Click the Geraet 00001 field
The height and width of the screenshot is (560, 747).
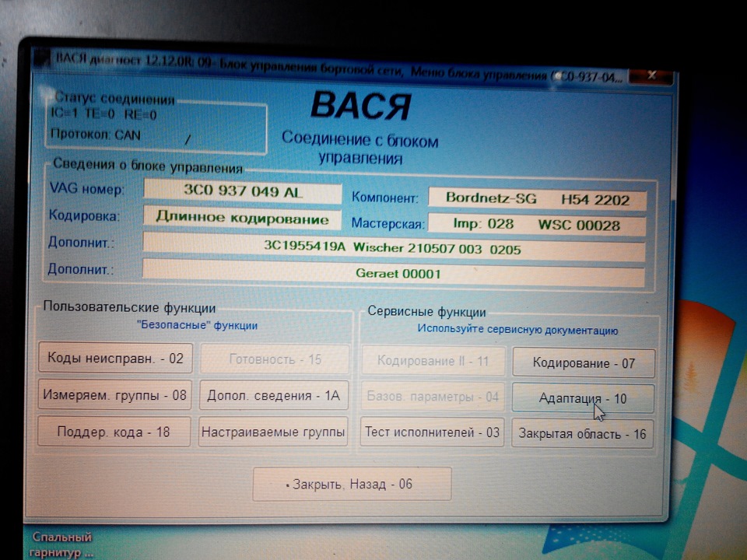(x=394, y=273)
